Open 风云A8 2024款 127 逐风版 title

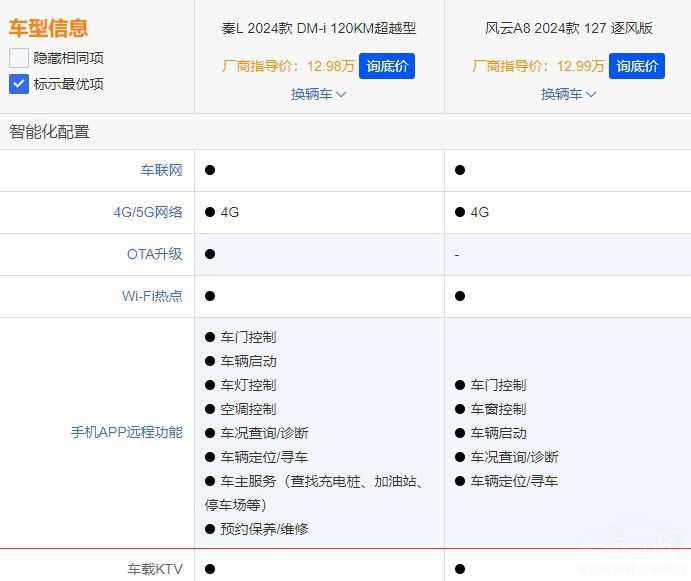click(x=568, y=28)
